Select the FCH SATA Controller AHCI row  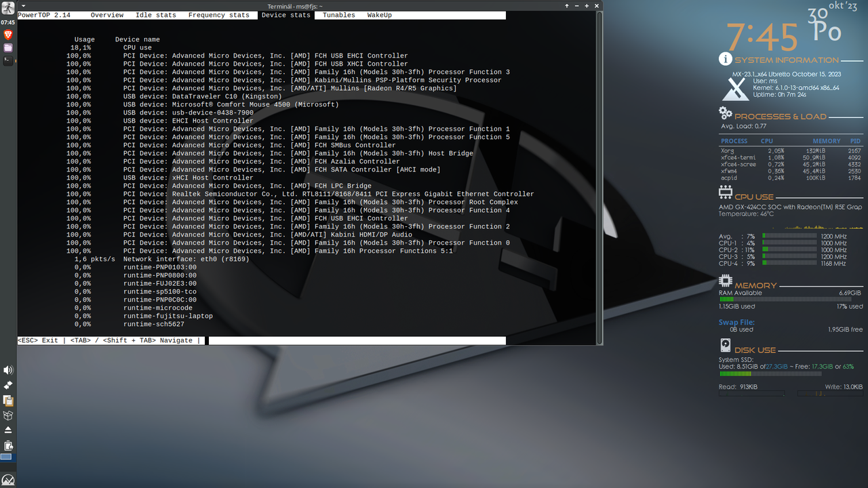coord(254,169)
